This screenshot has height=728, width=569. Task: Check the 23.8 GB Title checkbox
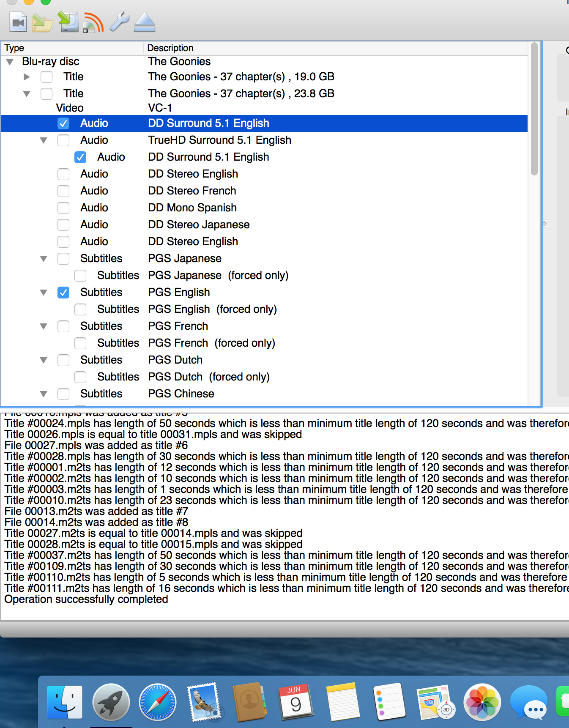pyautogui.click(x=47, y=94)
